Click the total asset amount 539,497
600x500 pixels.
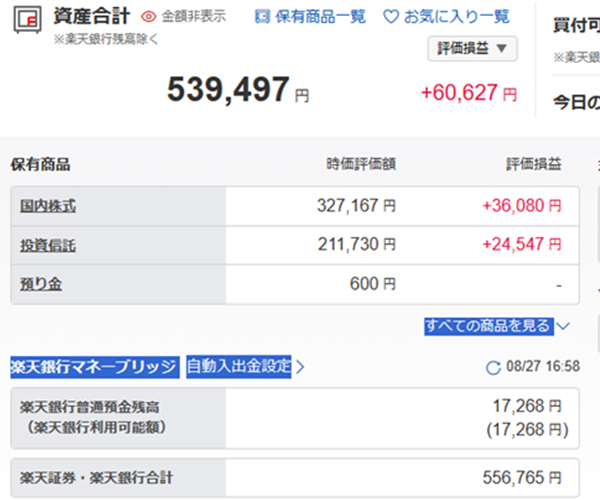(x=228, y=92)
